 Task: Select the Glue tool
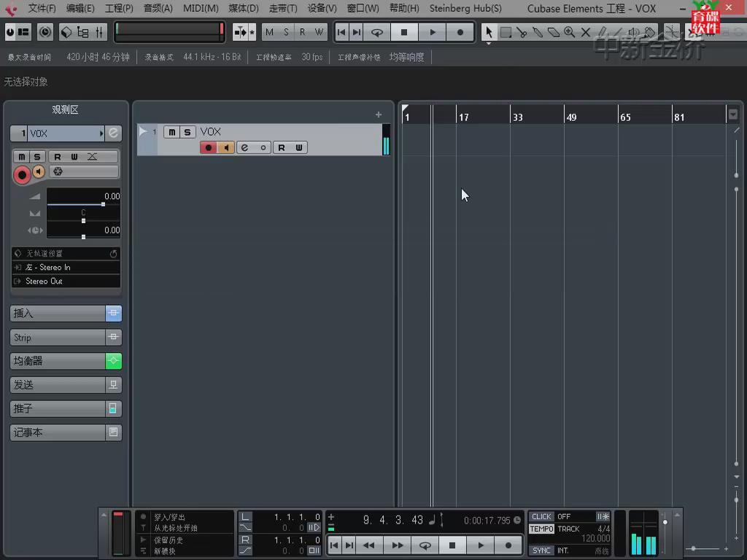coord(538,32)
